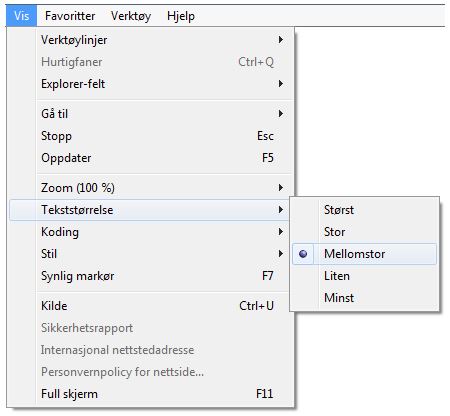Open the Explorer-felt submenu
This screenshot has width=450, height=416.
[149, 84]
